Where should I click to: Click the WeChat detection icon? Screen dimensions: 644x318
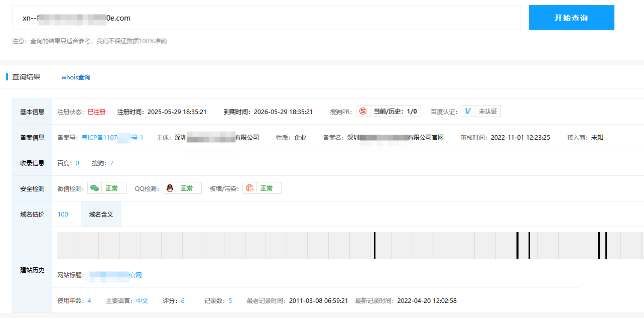point(94,188)
